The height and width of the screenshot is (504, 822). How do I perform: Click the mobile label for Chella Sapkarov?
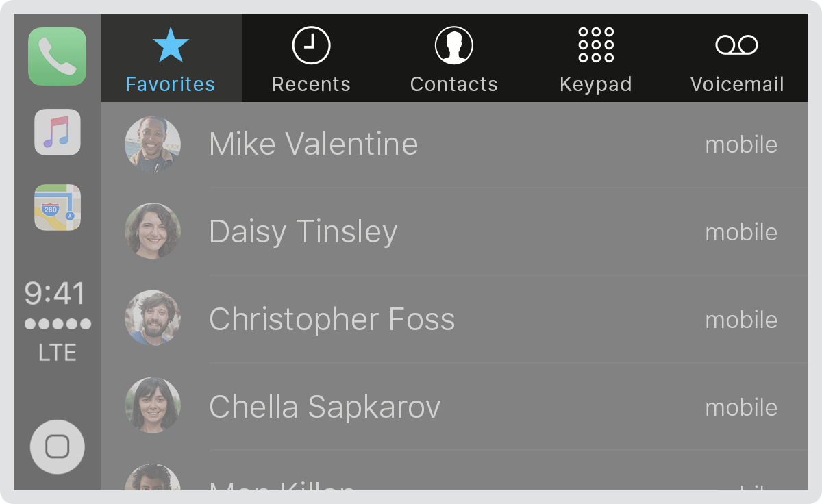tap(741, 407)
